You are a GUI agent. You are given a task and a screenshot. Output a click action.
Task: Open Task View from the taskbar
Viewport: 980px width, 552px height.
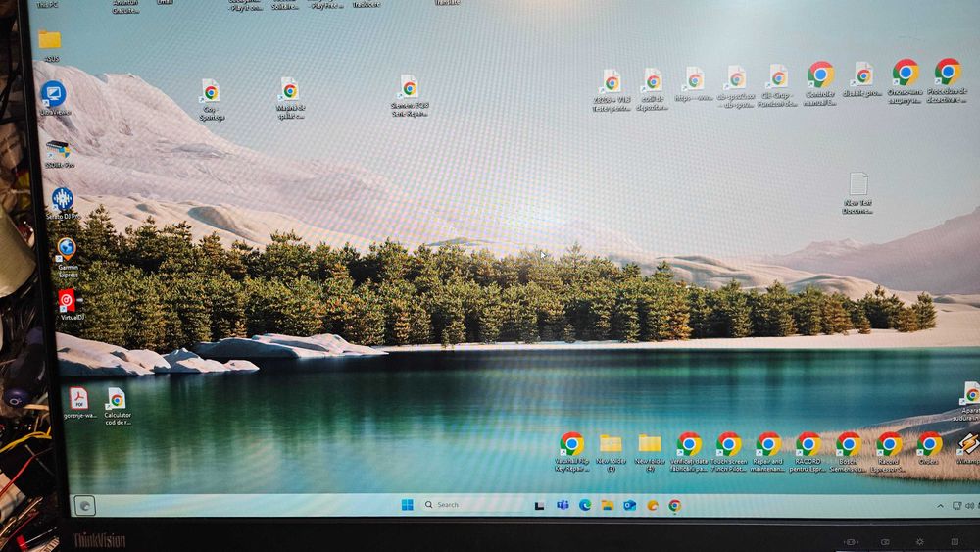(539, 505)
